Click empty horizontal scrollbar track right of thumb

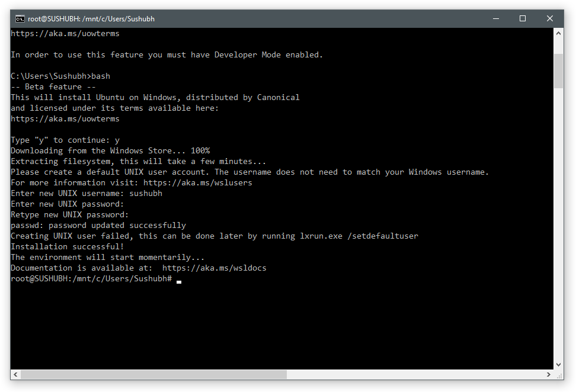pyautogui.click(x=415, y=375)
